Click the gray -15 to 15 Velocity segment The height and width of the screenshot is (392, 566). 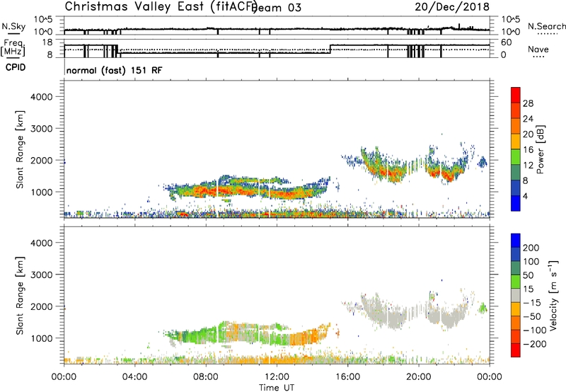coord(516,295)
